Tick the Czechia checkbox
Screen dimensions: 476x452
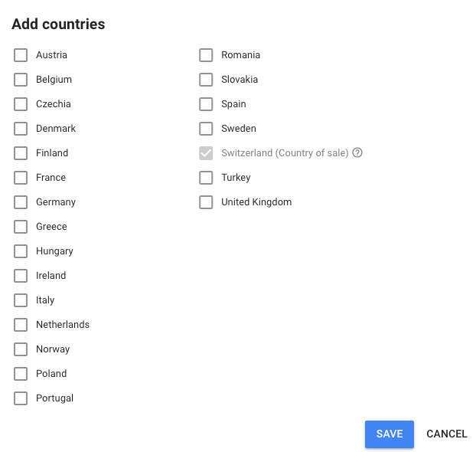click(x=21, y=104)
